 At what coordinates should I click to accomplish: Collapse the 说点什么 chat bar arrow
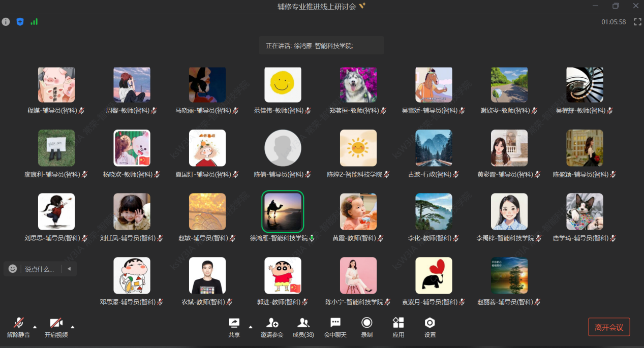pos(69,269)
